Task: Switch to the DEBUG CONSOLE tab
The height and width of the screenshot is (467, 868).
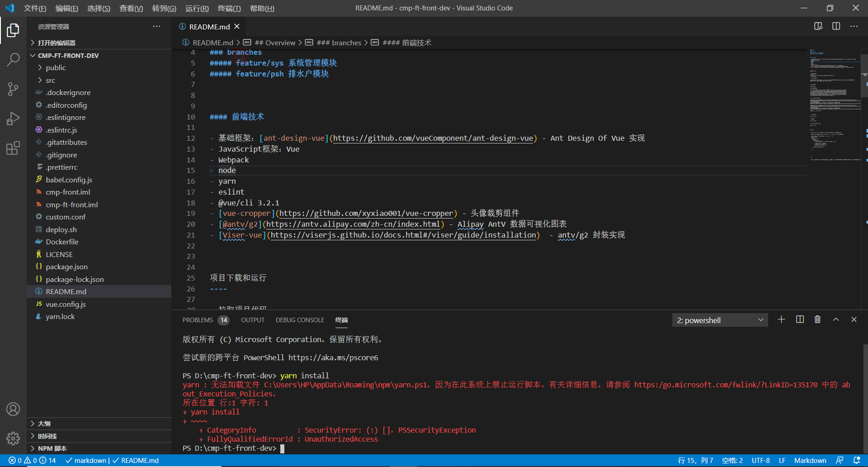Action: click(300, 320)
